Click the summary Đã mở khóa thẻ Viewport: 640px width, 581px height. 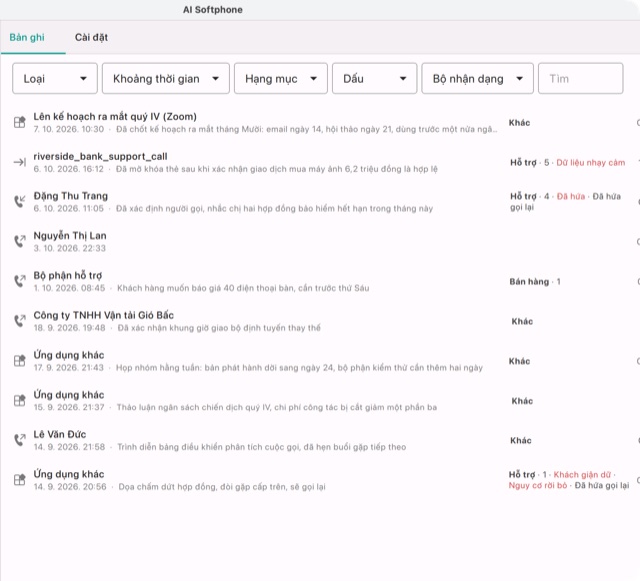[x=276, y=169]
